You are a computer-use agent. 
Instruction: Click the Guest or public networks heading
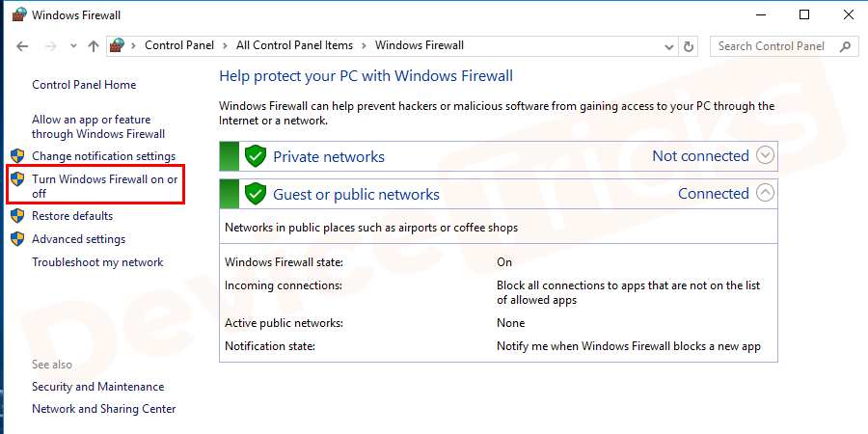pos(357,194)
